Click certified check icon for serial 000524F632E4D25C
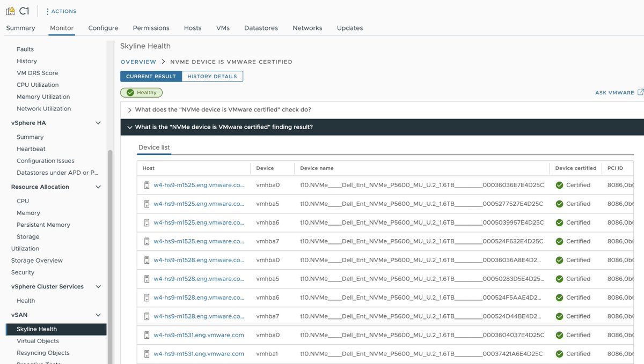The image size is (644, 364). click(x=559, y=241)
